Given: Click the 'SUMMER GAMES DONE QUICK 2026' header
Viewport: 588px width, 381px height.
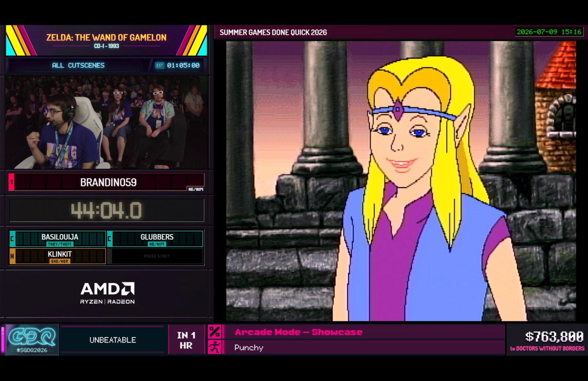Looking at the screenshot, I should [273, 32].
